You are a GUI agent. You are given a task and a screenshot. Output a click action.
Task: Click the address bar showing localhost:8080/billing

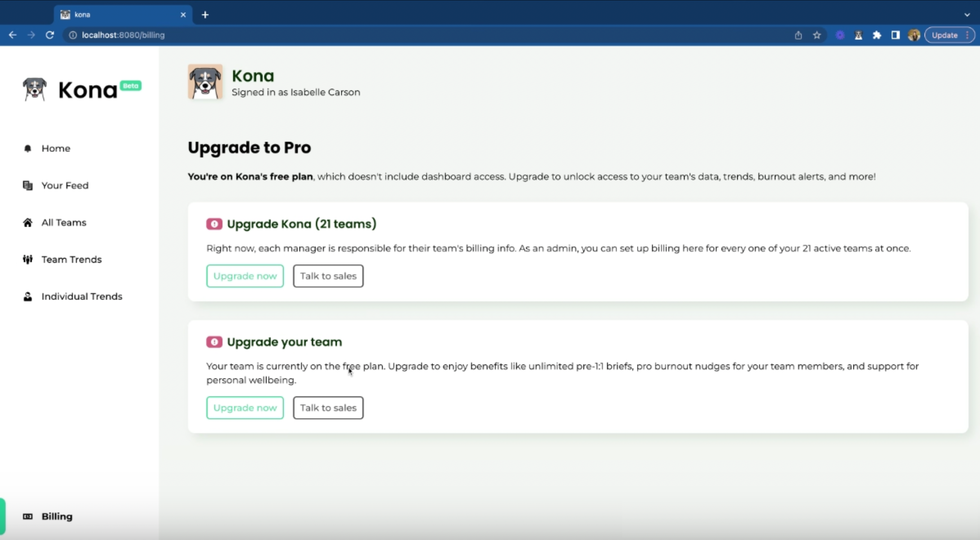(123, 35)
